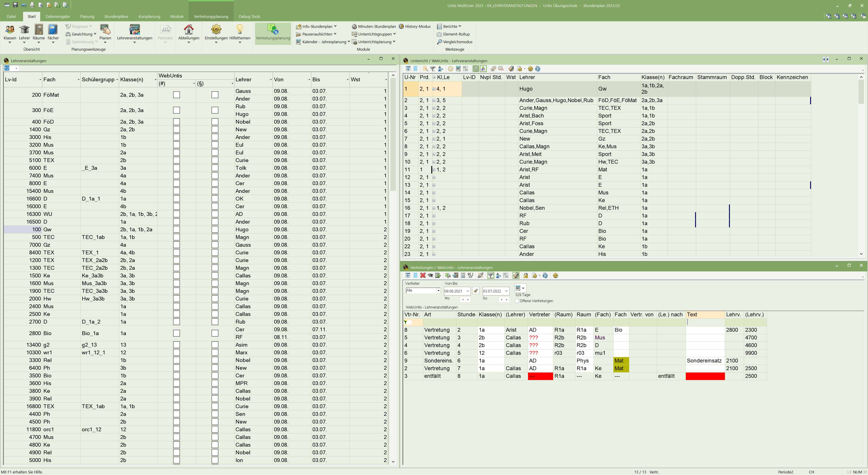Click the date lock icon between Von-Bis fields

pos(476,291)
